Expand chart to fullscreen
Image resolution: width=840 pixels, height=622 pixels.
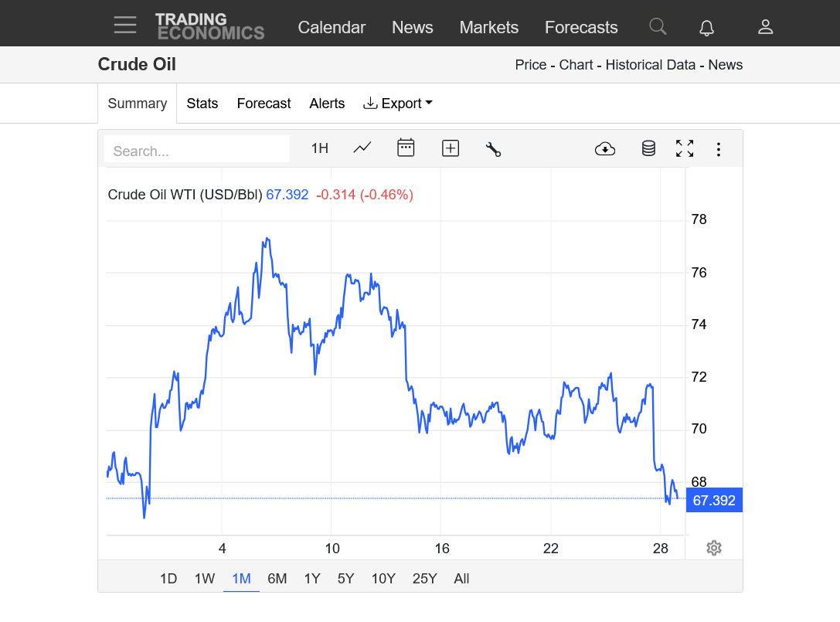click(x=685, y=148)
